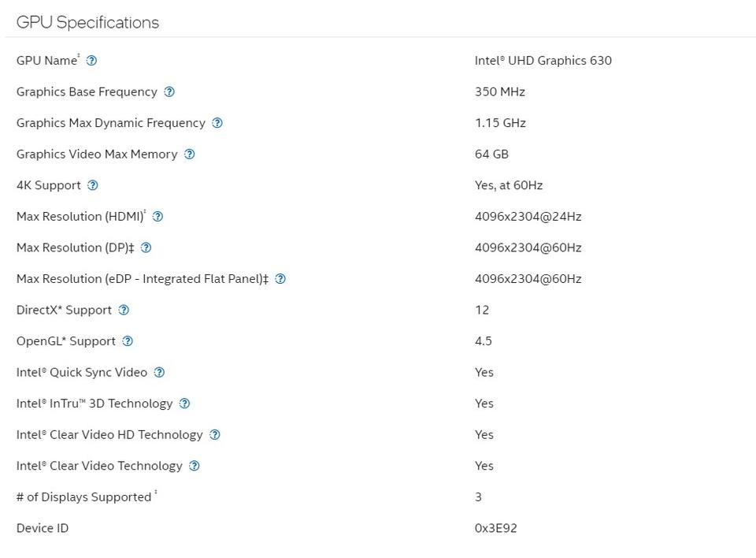756x558 pixels.
Task: Click help icon next to Max Resolution (DP)
Action: coord(146,247)
